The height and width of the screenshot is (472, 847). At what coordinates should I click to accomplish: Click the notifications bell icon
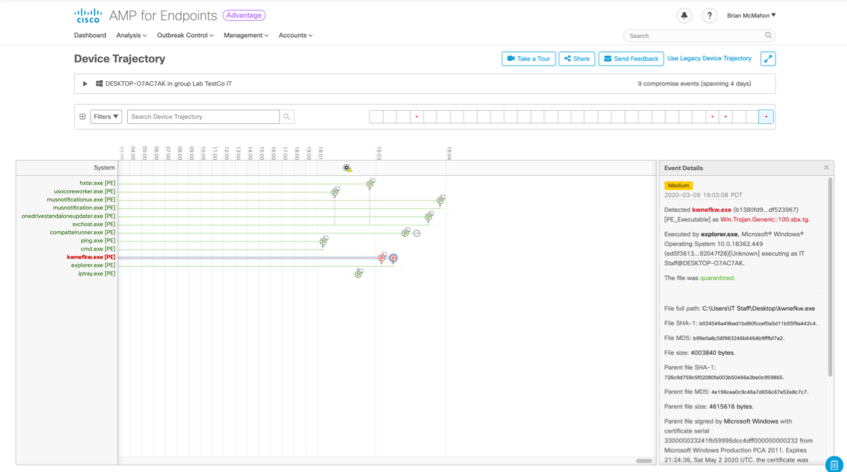click(684, 16)
